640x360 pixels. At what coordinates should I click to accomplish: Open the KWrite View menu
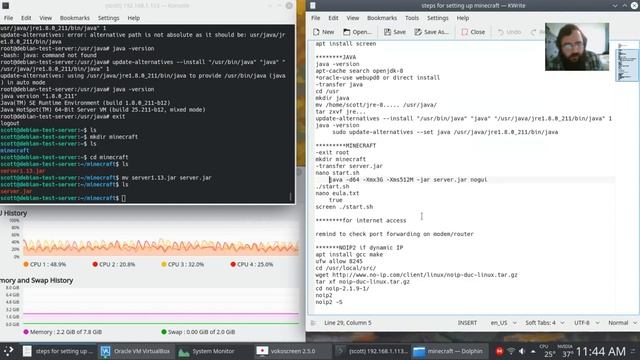point(353,18)
